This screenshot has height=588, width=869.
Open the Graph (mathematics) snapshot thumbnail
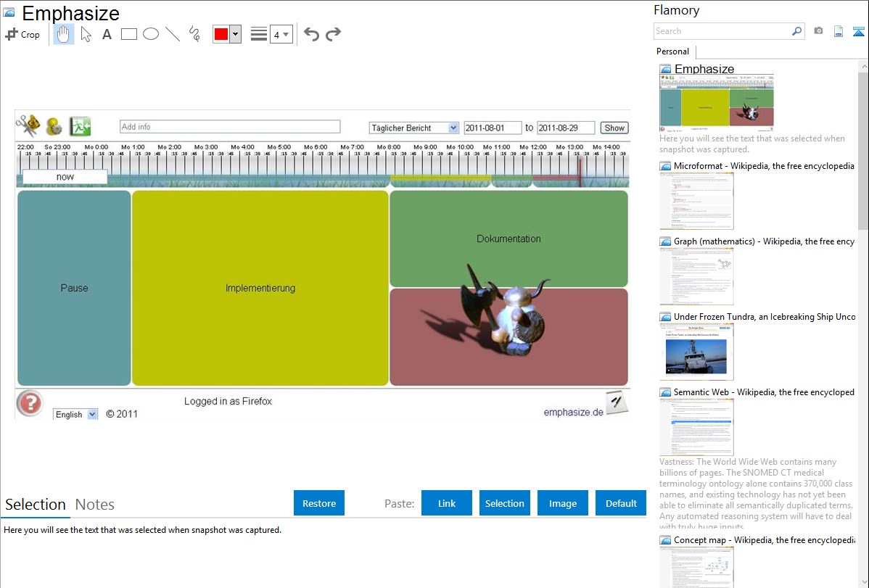pyautogui.click(x=696, y=276)
